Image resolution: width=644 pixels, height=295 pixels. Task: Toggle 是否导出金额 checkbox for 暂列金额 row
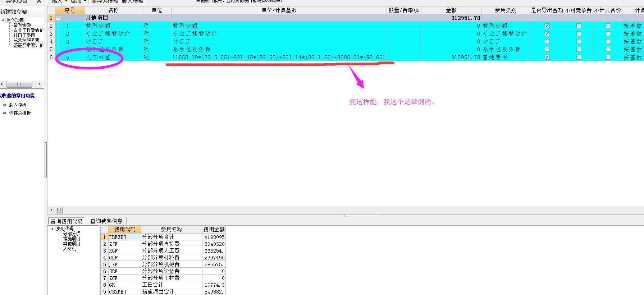coord(547,26)
